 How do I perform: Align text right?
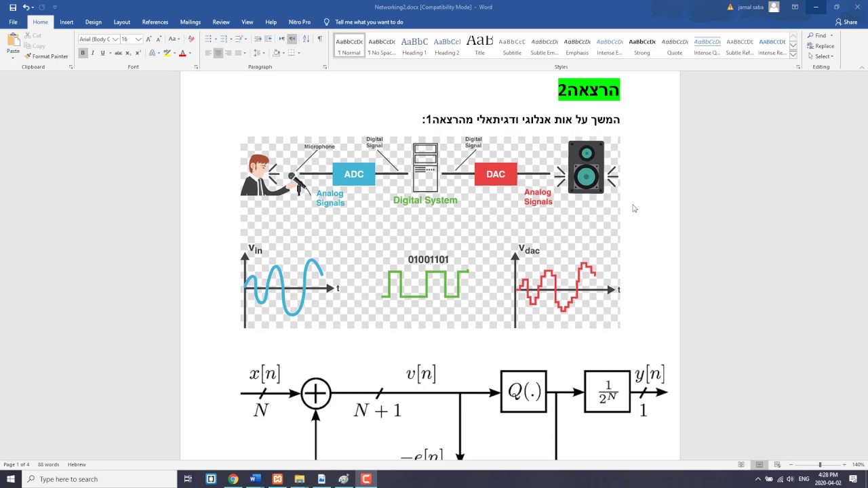click(229, 53)
